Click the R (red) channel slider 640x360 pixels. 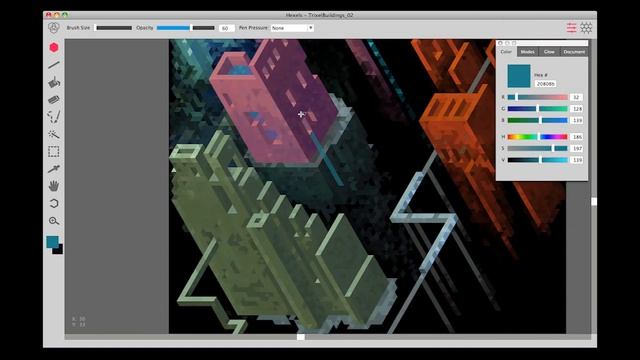pyautogui.click(x=538, y=97)
